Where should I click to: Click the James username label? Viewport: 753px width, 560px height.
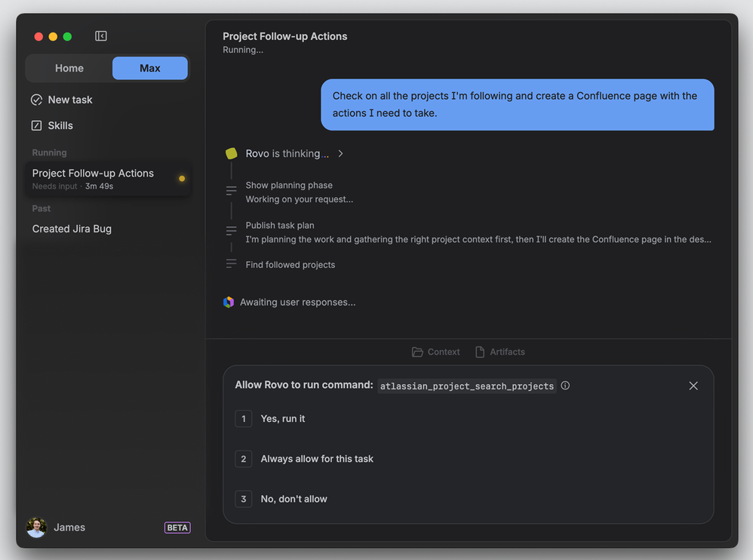point(69,528)
